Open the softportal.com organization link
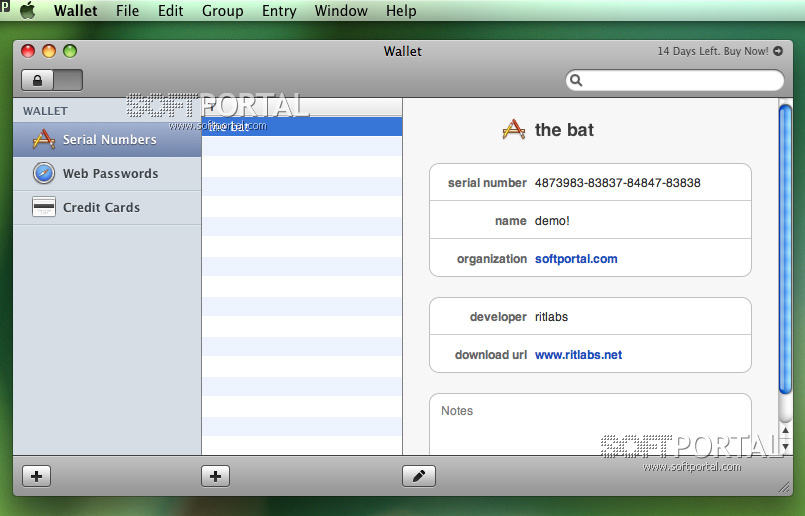805x516 pixels. pos(576,259)
